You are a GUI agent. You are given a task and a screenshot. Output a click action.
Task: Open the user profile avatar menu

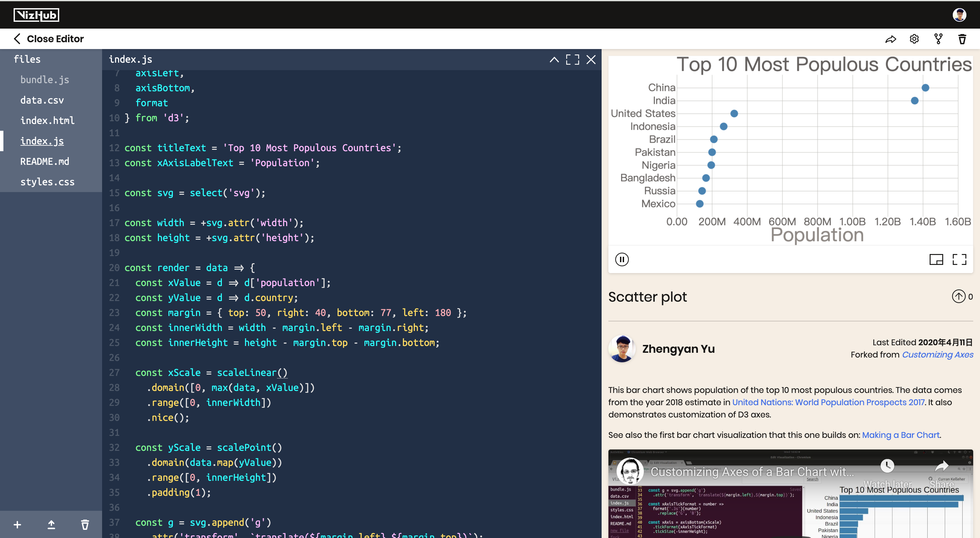[x=959, y=15]
